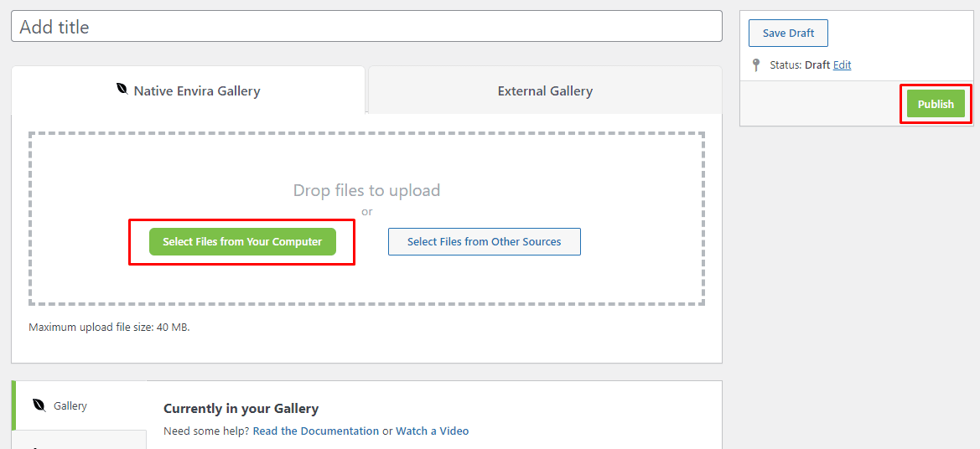Focus the Add title input field
Screen dimensions: 980x449
click(x=367, y=26)
